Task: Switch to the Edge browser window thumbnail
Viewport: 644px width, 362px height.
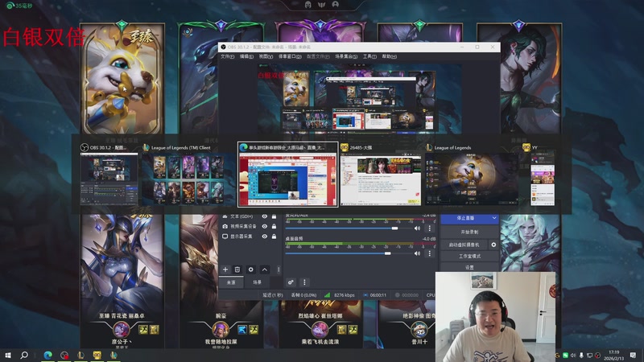Action: pos(288,175)
